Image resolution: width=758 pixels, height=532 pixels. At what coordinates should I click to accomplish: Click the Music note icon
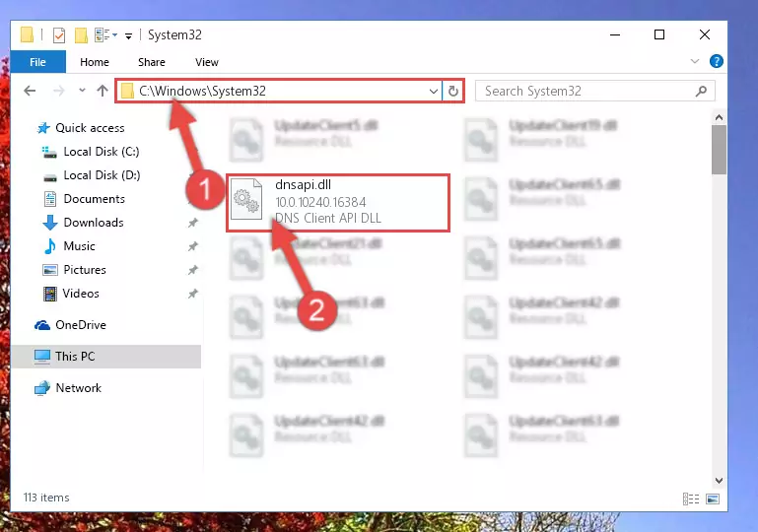pyautogui.click(x=50, y=246)
